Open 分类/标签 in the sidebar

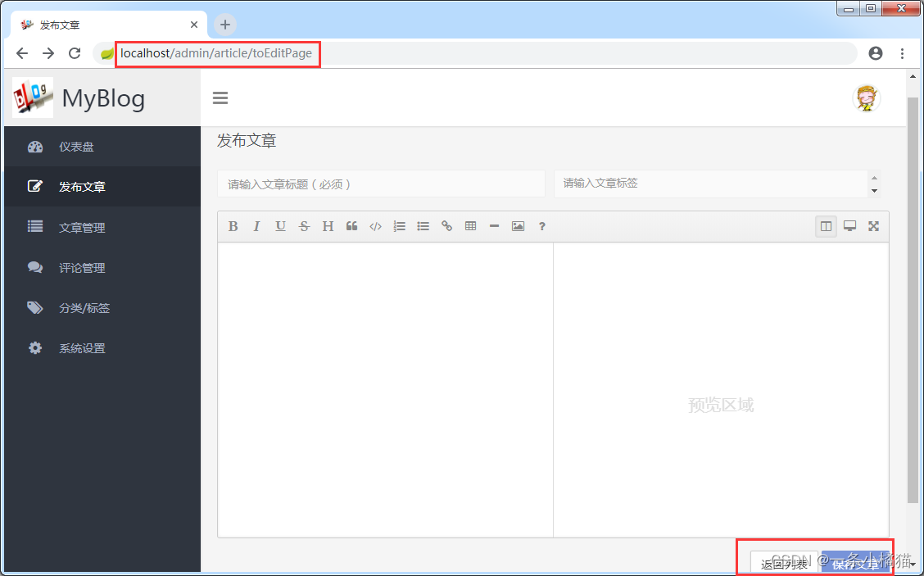(102, 308)
